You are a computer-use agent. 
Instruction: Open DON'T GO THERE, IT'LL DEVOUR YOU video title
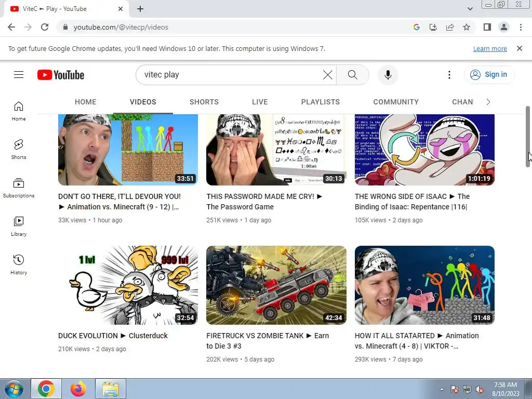coord(119,202)
